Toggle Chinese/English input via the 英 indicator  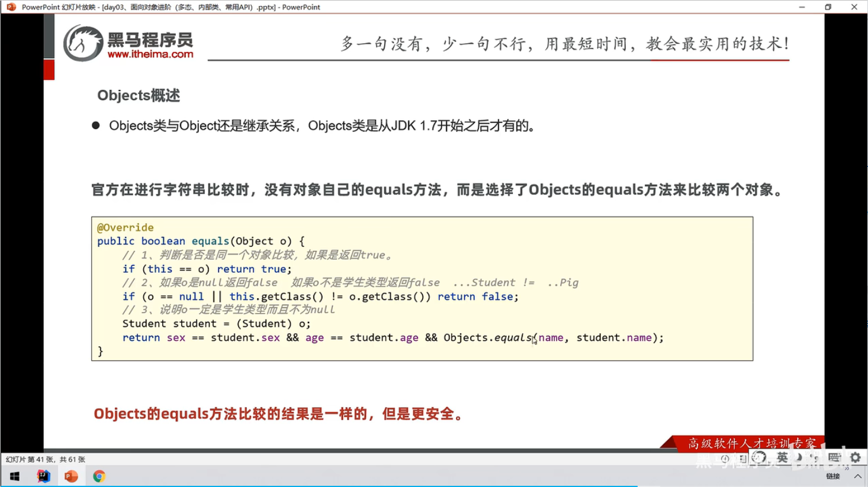point(783,457)
